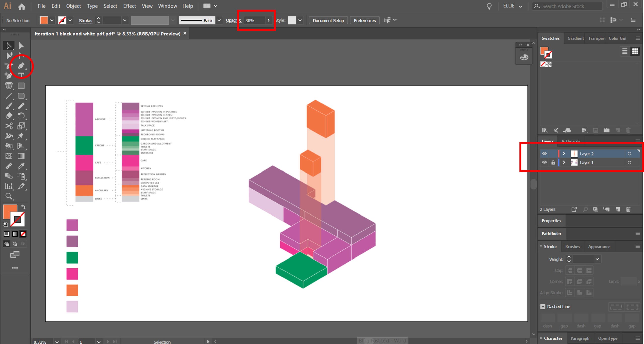
Task: Select the Pen tool
Action: point(21,66)
